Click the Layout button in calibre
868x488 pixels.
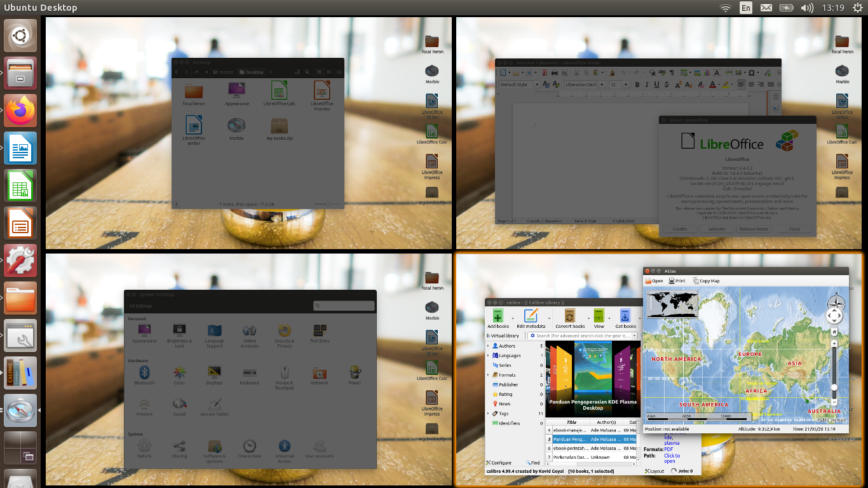[654, 471]
